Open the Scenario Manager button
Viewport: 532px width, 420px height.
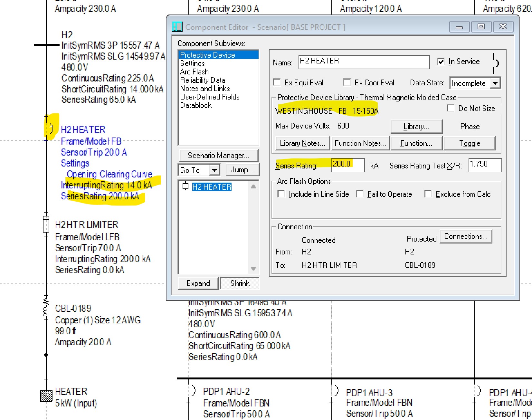point(218,156)
